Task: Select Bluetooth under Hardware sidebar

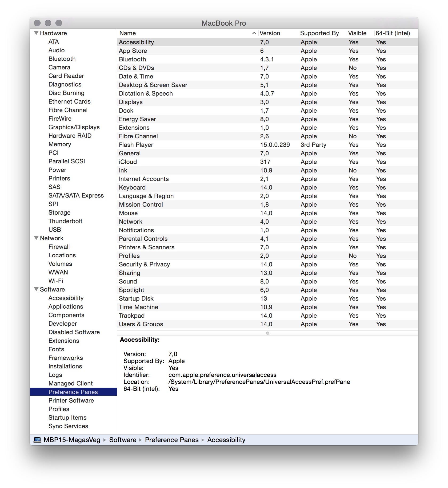Action: click(62, 59)
